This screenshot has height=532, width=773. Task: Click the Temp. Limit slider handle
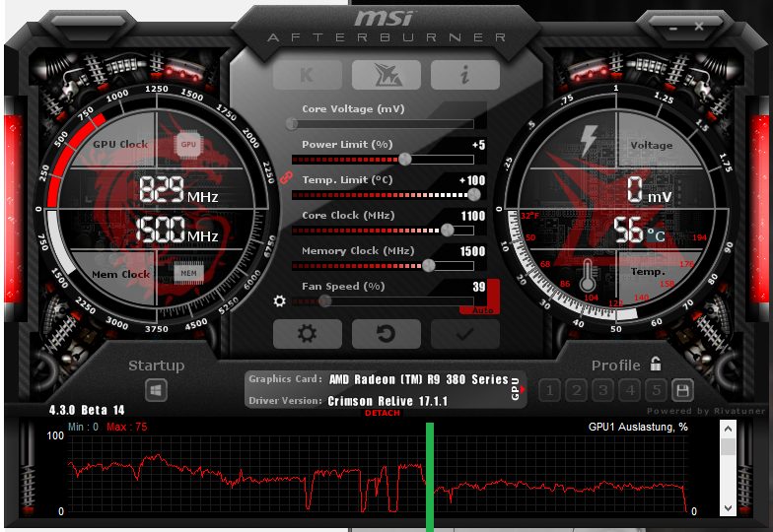[x=473, y=195]
